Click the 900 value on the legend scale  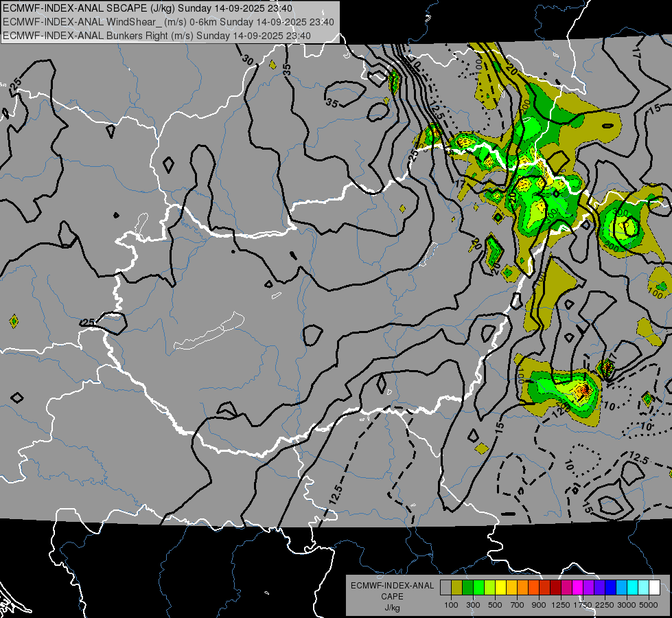(x=539, y=605)
